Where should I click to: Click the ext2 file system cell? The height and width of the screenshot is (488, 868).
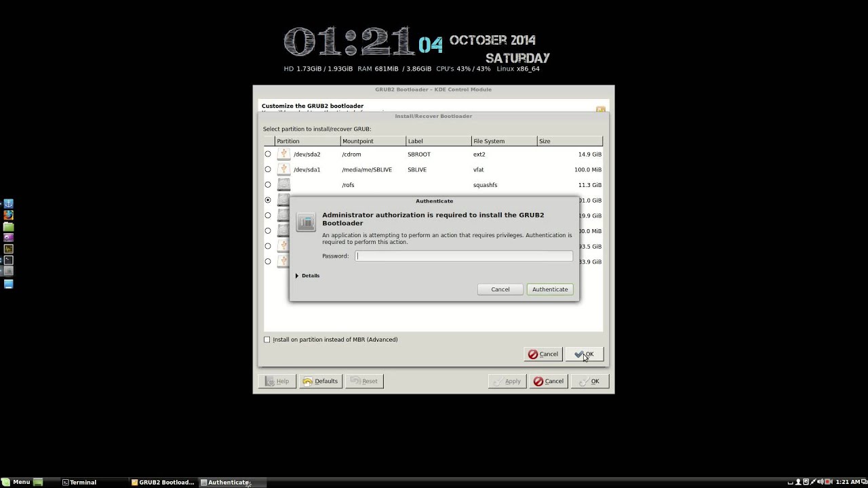pos(479,155)
